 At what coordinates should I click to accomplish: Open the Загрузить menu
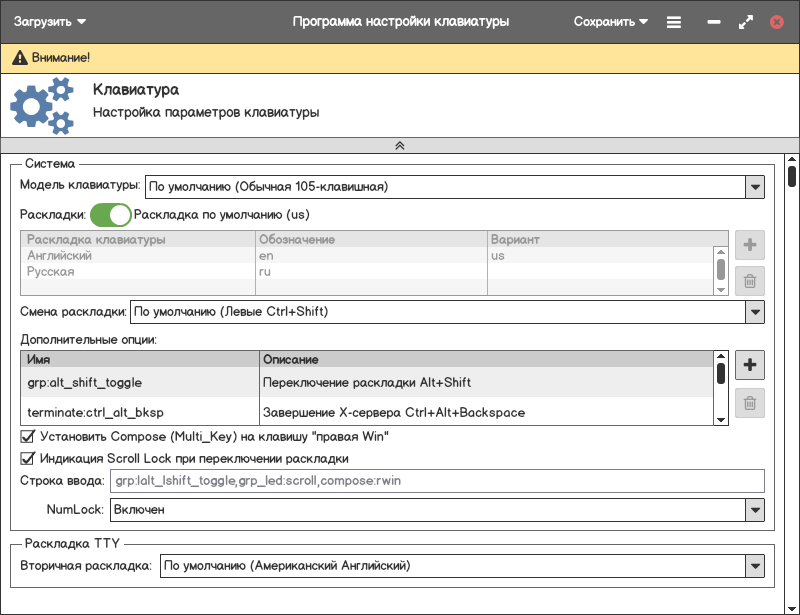[x=50, y=21]
